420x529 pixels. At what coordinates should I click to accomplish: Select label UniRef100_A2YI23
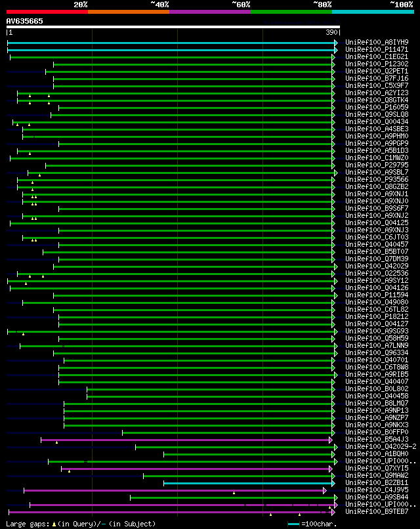pos(377,93)
